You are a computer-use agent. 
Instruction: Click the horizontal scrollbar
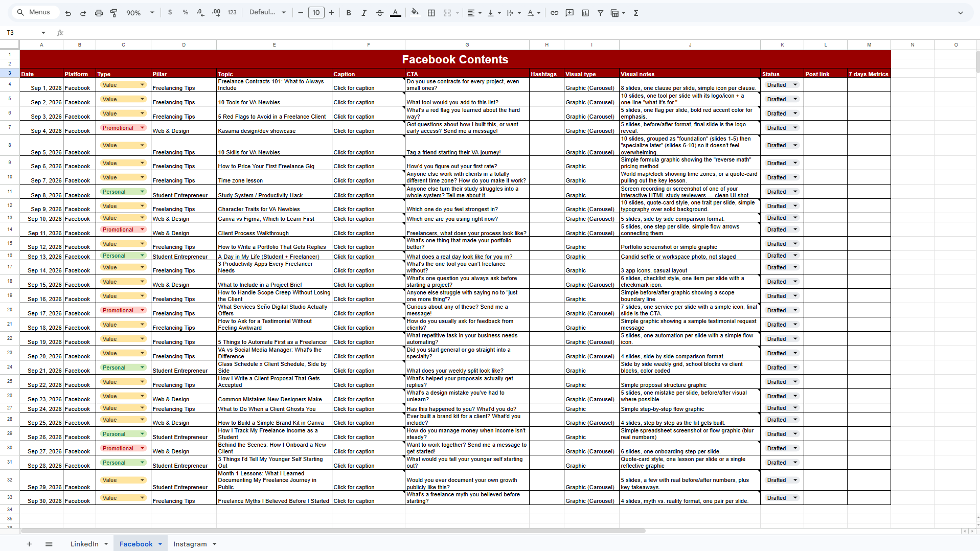point(332,531)
